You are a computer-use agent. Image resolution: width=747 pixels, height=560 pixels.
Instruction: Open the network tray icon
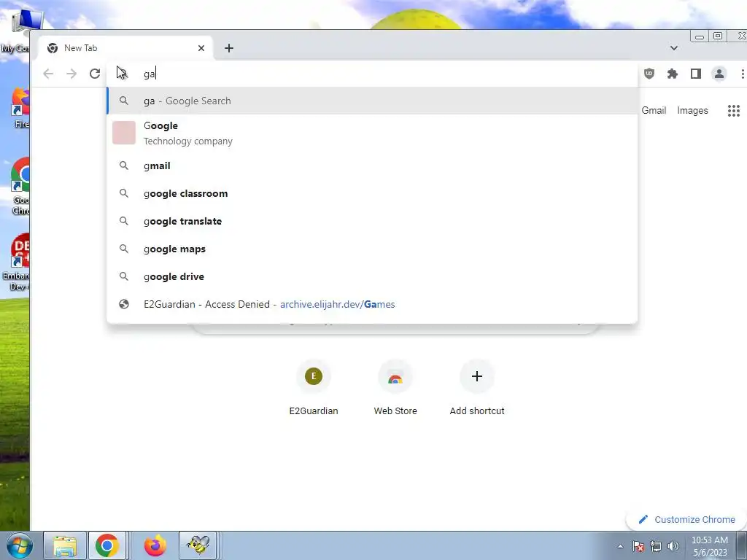coord(656,546)
